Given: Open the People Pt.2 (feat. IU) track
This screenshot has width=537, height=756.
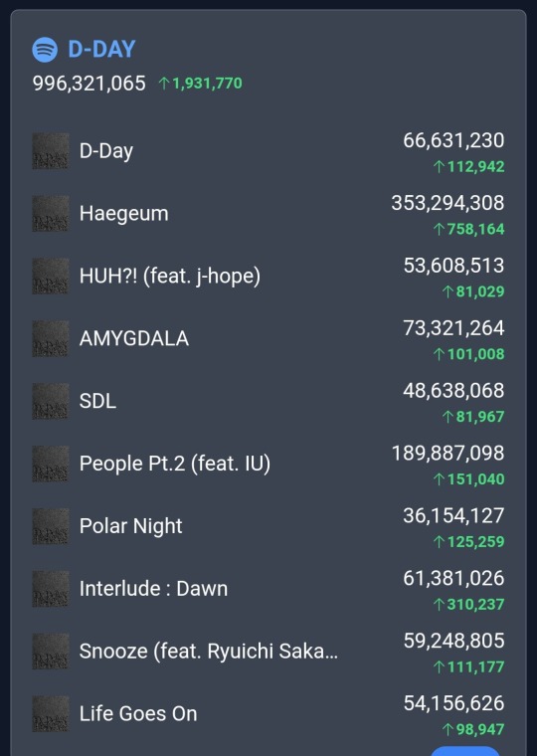Looking at the screenshot, I should coord(174,464).
